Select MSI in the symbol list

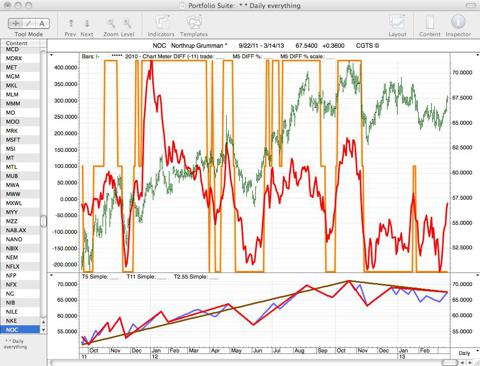[x=20, y=149]
